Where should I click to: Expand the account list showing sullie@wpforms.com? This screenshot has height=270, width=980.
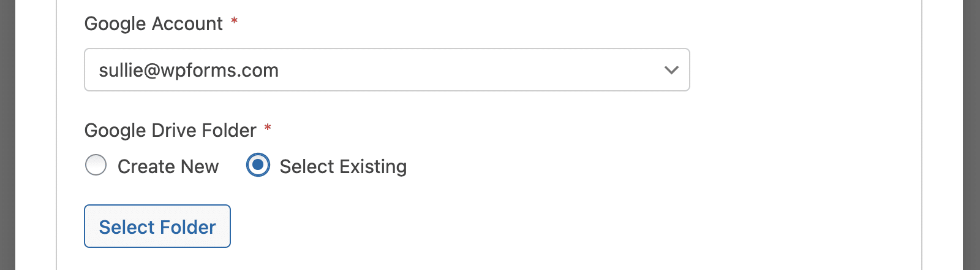[x=387, y=70]
